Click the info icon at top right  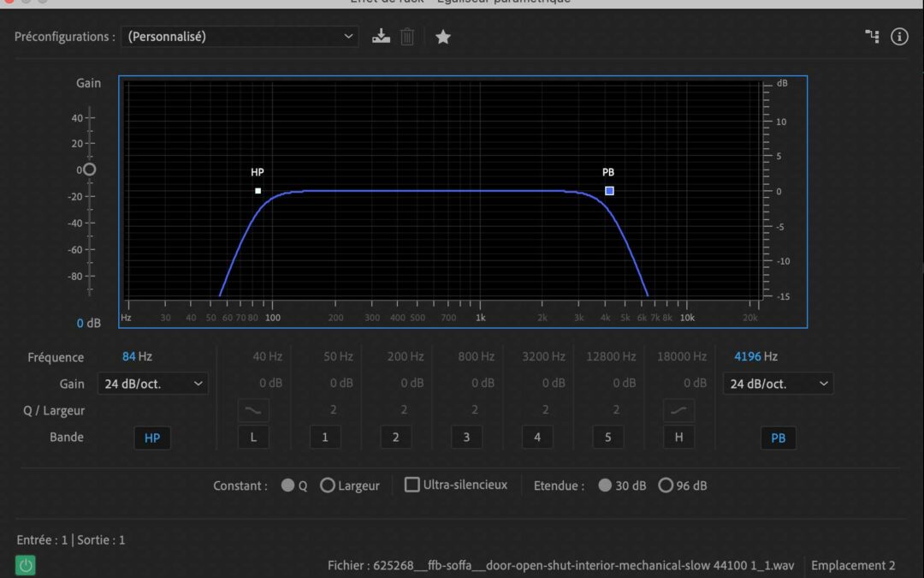pyautogui.click(x=899, y=37)
